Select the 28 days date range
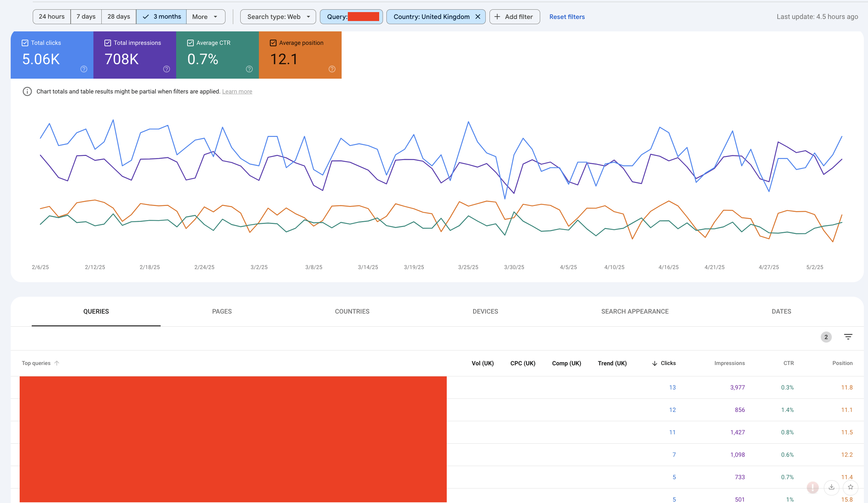The width and height of the screenshot is (868, 503). coord(119,17)
